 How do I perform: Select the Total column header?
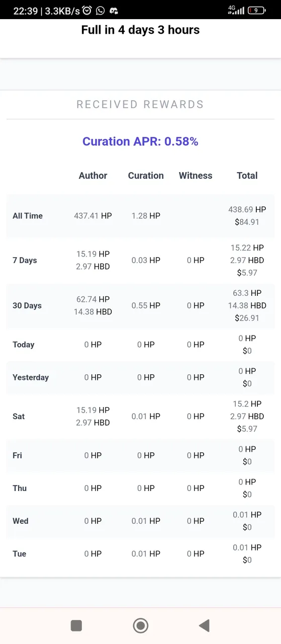[x=247, y=176]
